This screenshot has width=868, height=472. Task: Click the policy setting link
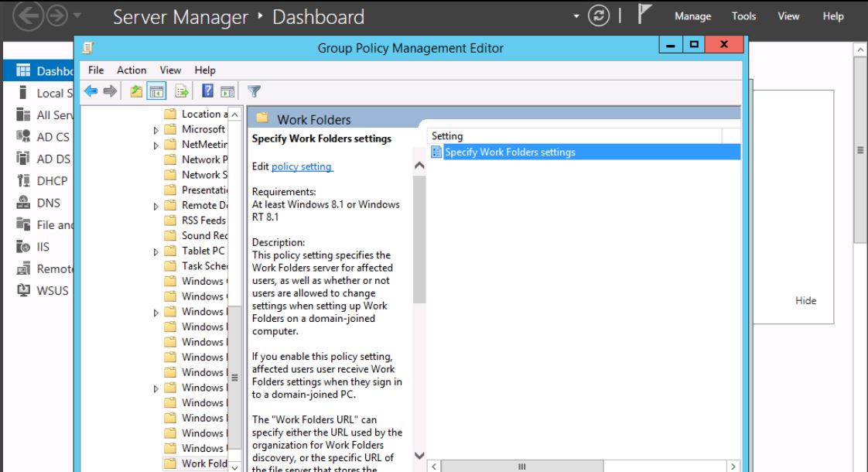pos(301,166)
